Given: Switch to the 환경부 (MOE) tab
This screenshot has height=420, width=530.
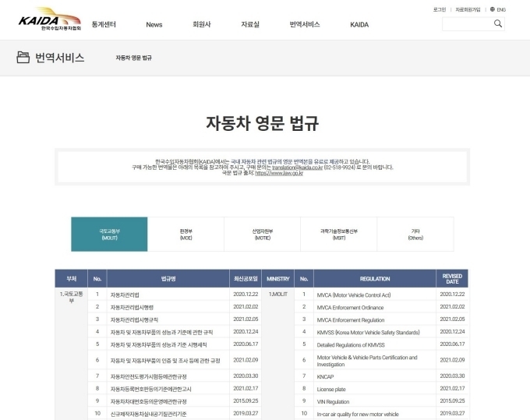Looking at the screenshot, I should pyautogui.click(x=185, y=235).
